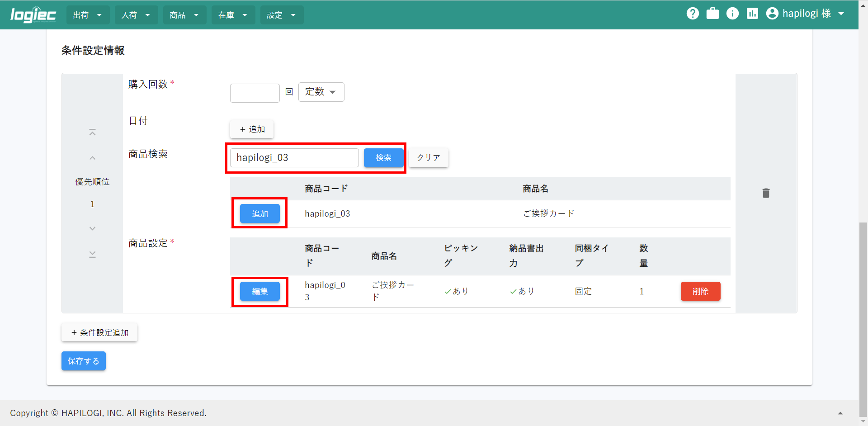
Task: Open the chart report icon in header
Action: click(x=752, y=14)
